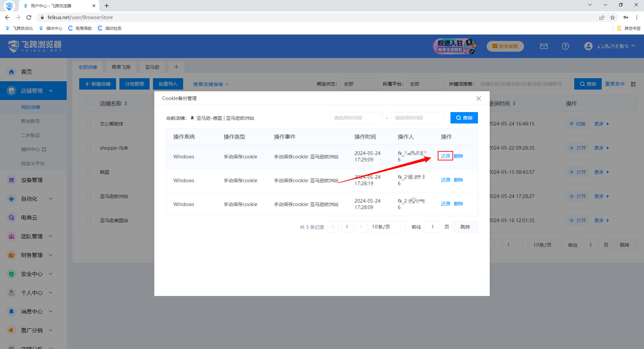Check the 文心智能体 store checkbox

click(89, 124)
